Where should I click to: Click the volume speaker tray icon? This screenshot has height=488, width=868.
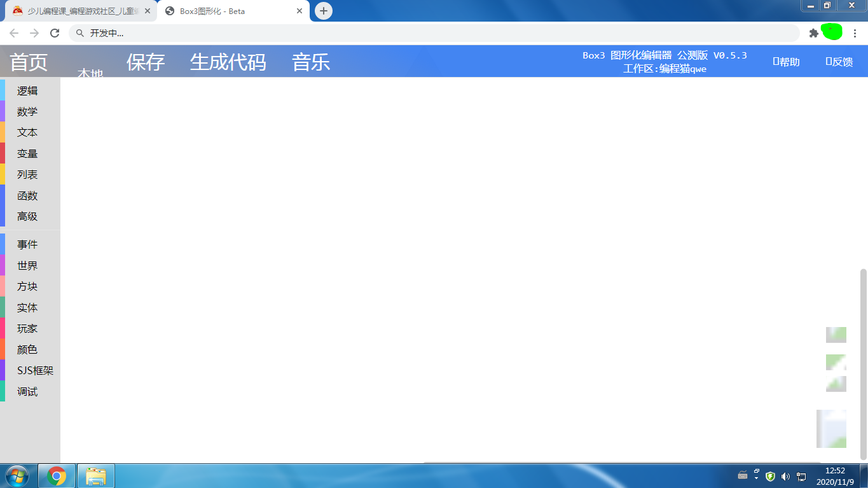click(x=785, y=476)
